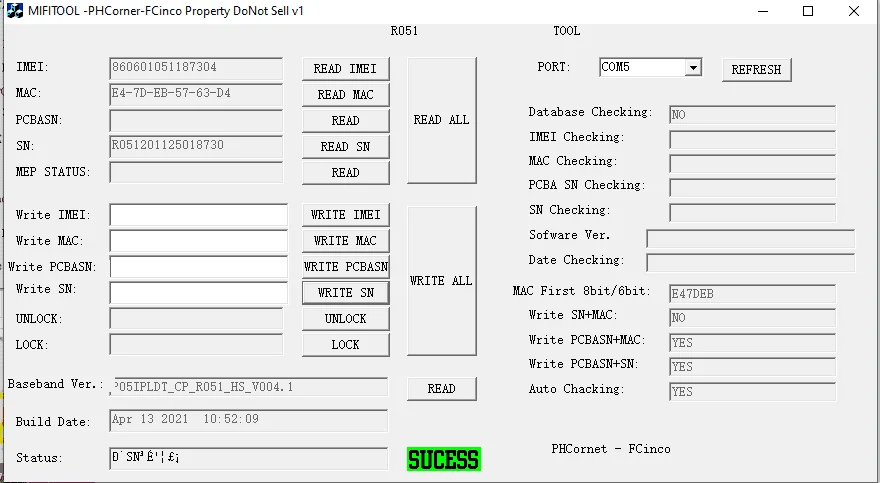
Task: Focus the Write IMEI input field
Action: click(199, 215)
